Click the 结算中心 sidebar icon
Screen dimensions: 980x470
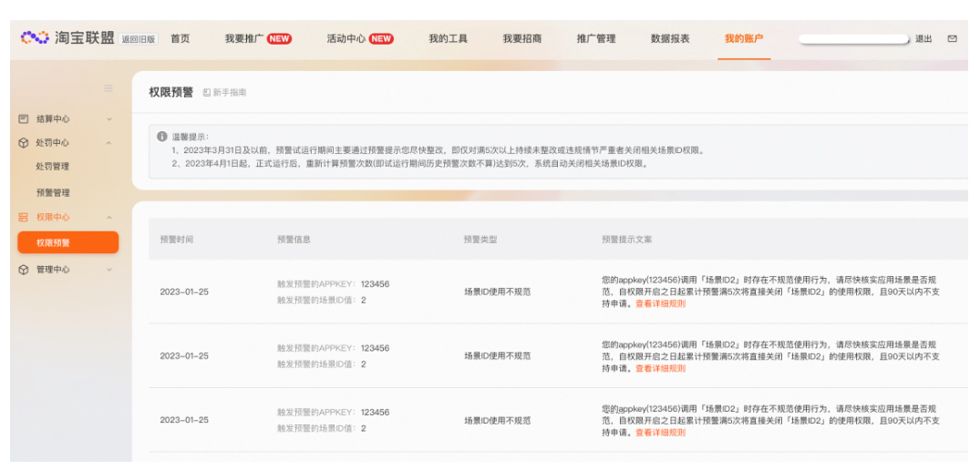coord(23,118)
